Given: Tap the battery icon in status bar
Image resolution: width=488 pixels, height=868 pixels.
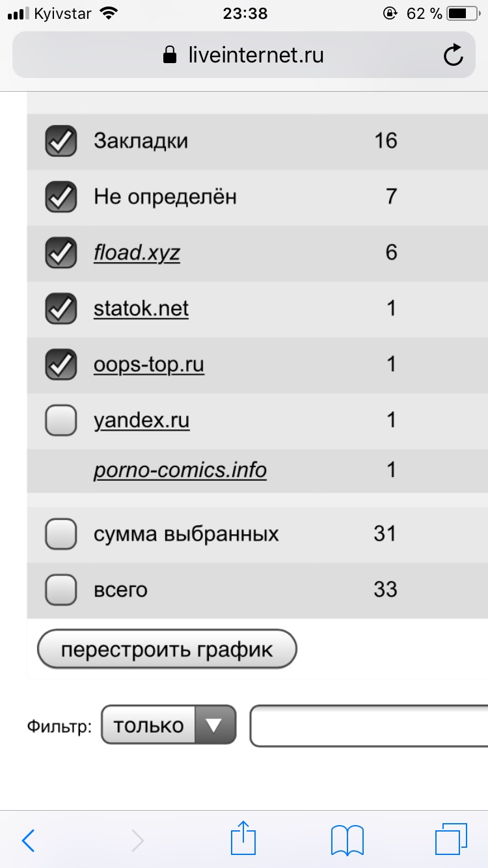Looking at the screenshot, I should 466,14.
